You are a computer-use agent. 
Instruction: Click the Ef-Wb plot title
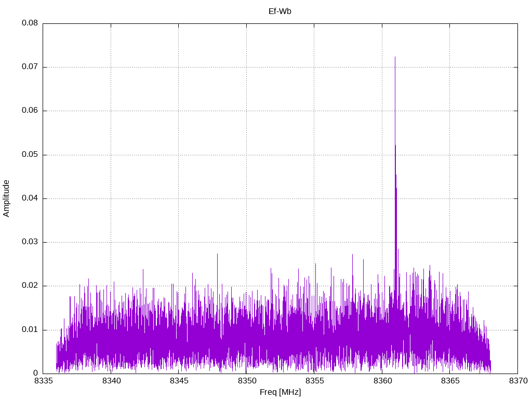(280, 11)
